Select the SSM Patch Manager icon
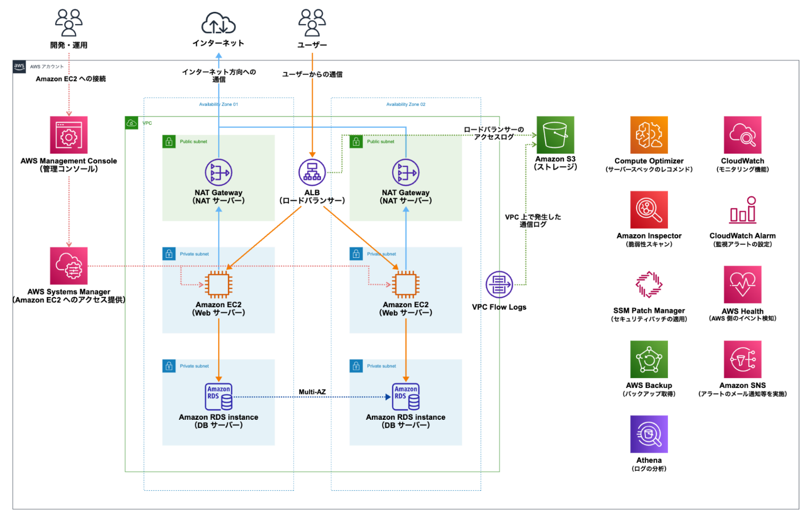This screenshot has width=812, height=522. point(648,285)
